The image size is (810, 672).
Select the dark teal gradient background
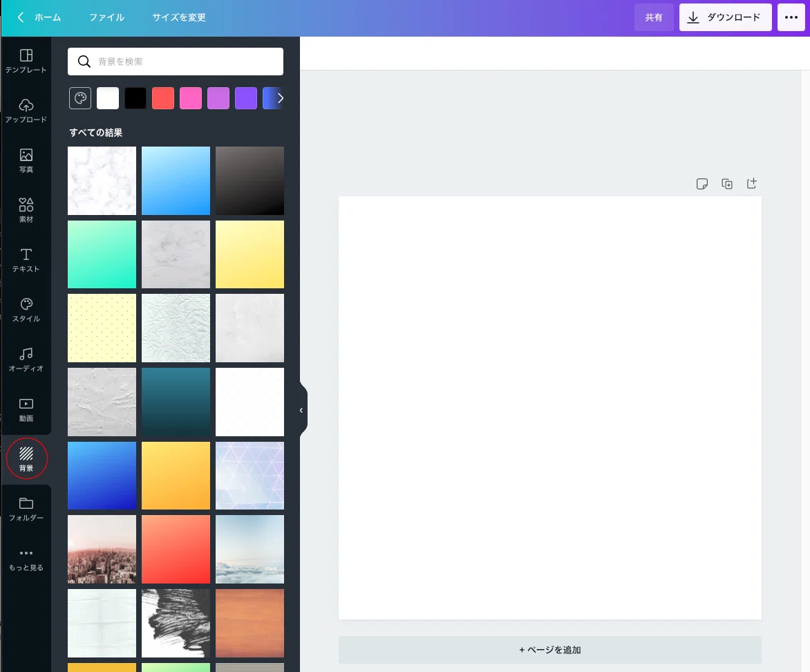coord(176,402)
